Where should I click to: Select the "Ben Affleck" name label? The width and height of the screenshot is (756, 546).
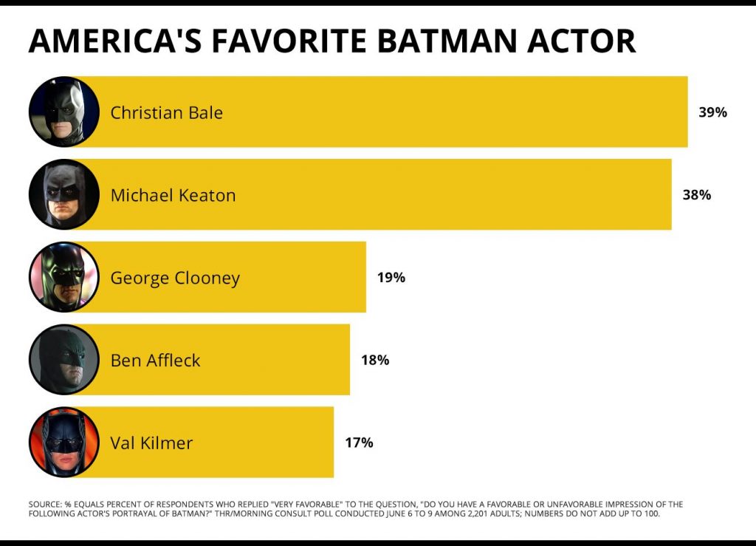[155, 361]
